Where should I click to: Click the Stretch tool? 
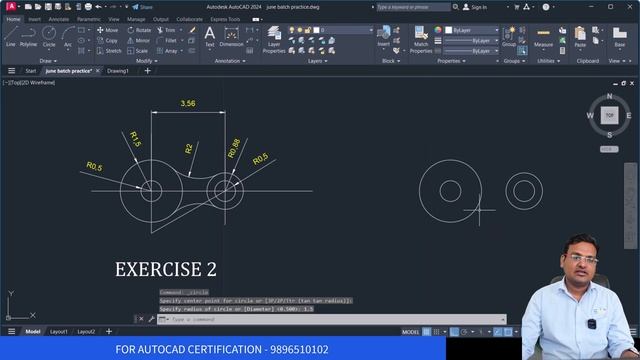point(109,51)
